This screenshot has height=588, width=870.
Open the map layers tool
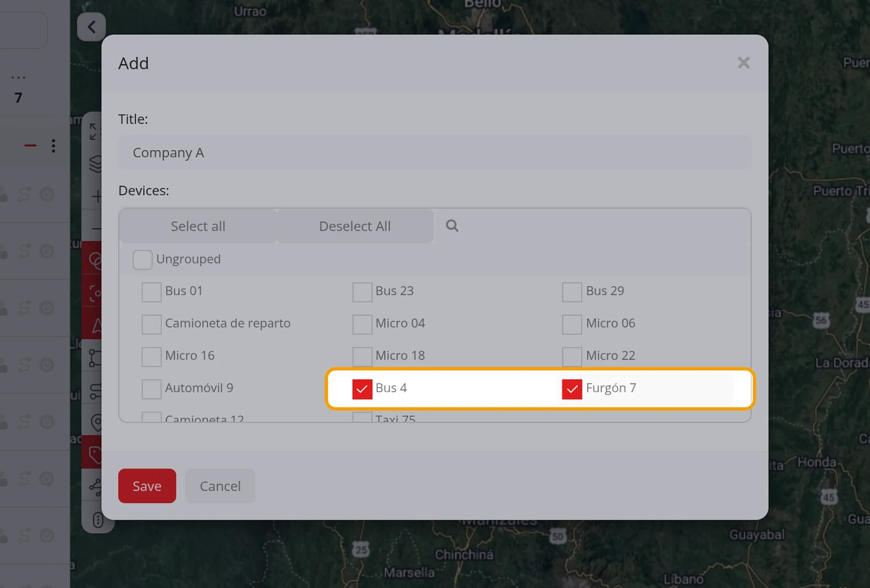[96, 163]
